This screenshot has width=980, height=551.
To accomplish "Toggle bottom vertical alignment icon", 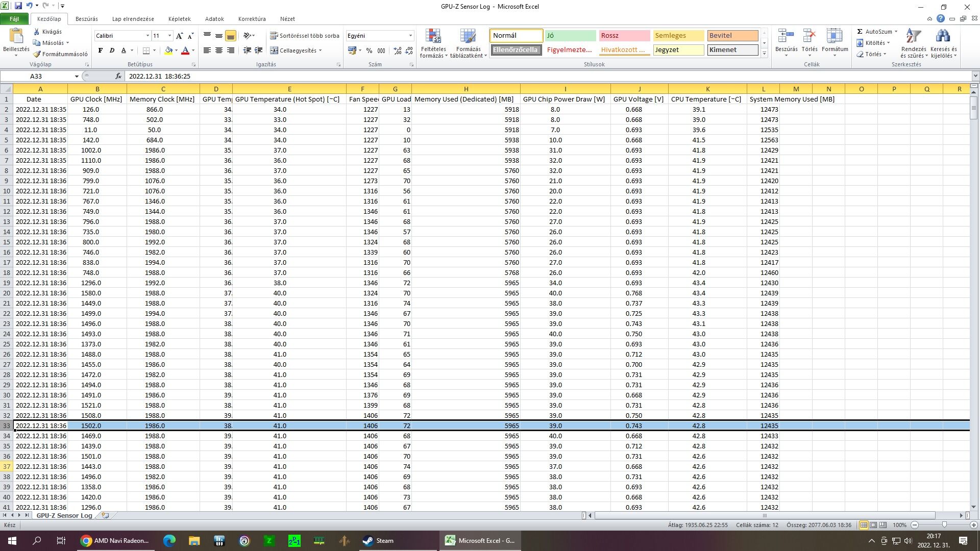I will (x=231, y=36).
